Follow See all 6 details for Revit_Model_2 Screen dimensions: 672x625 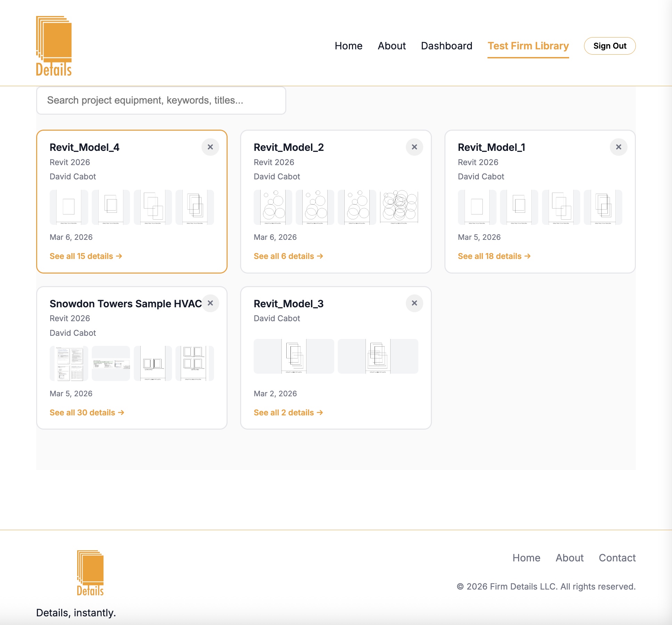(x=289, y=256)
